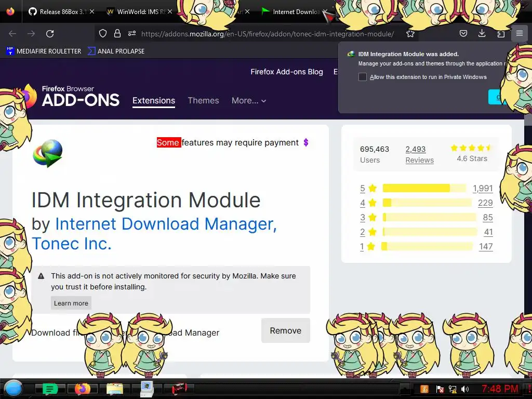Click the purple dollar payment icon
This screenshot has height=399, width=532.
pyautogui.click(x=306, y=142)
